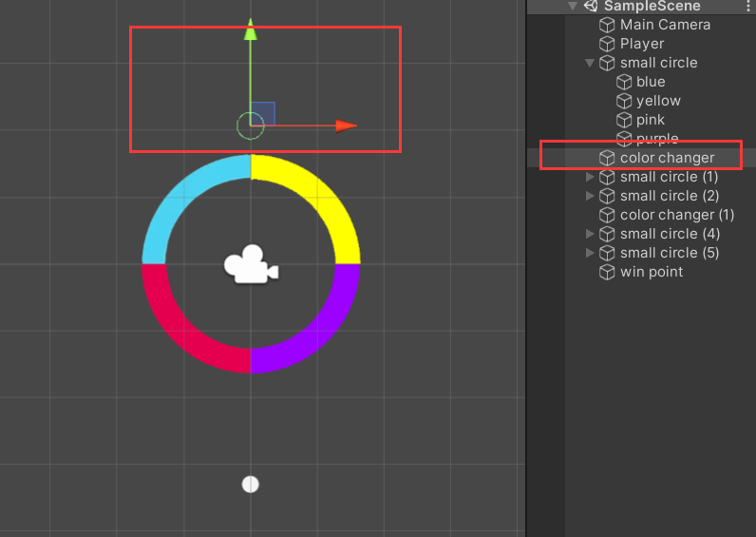
Task: Select small circle (4) in hierarchy
Action: click(x=670, y=234)
